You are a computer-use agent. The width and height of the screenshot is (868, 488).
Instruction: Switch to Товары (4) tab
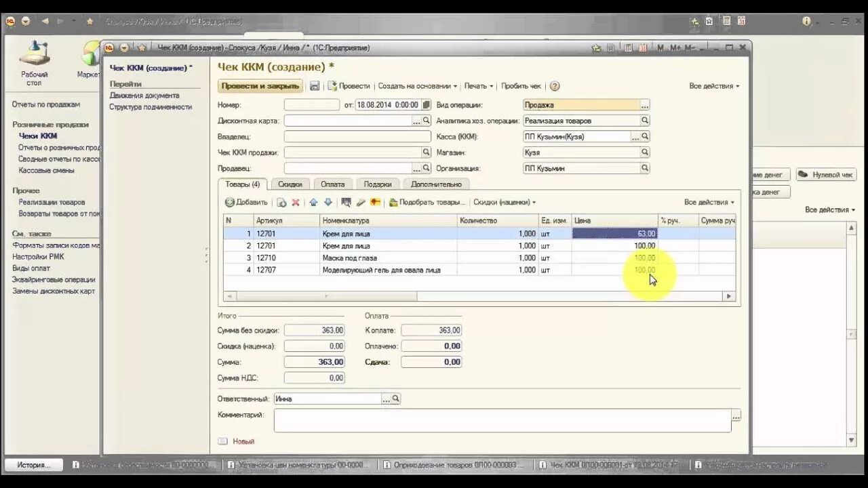point(243,184)
